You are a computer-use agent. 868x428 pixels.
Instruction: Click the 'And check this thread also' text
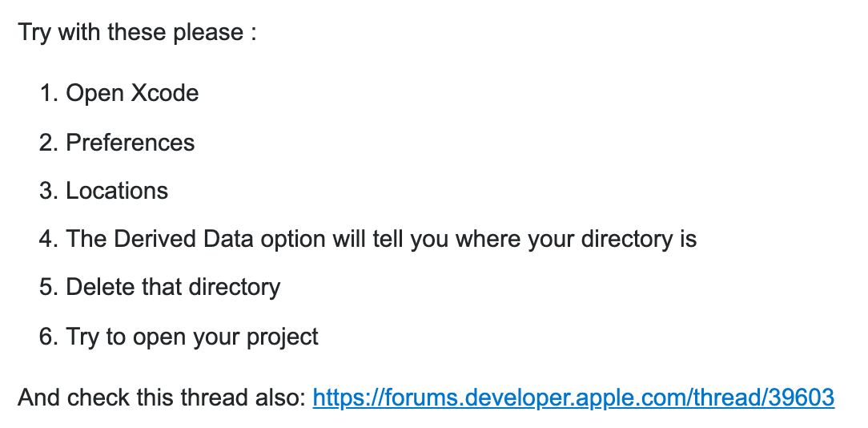(x=162, y=398)
